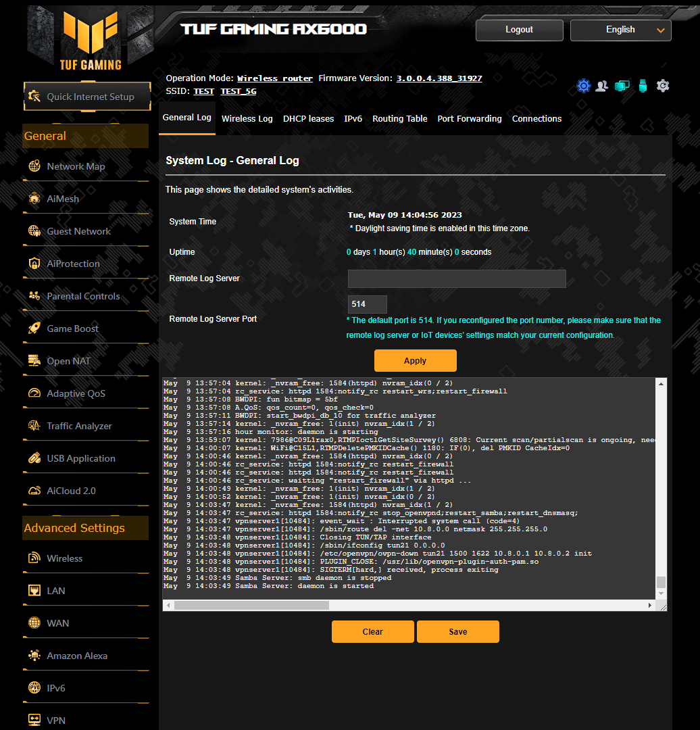Image resolution: width=700 pixels, height=730 pixels.
Task: Click the log's horizontal scroll left arrow
Action: pyautogui.click(x=168, y=605)
